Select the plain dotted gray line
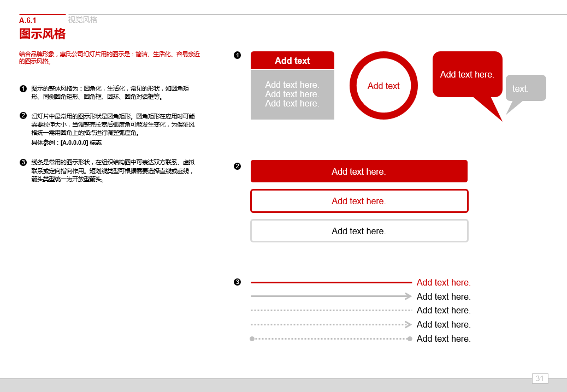Viewport: 567px width, 392px height. (x=331, y=310)
